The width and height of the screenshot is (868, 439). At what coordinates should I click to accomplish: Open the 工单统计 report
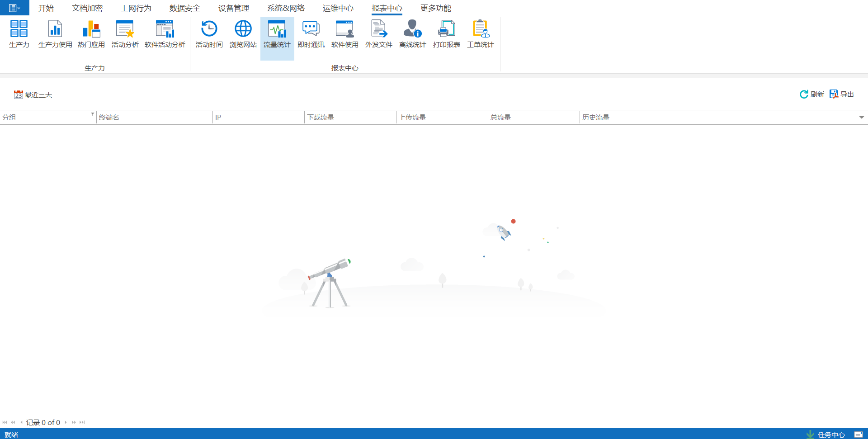point(481,34)
